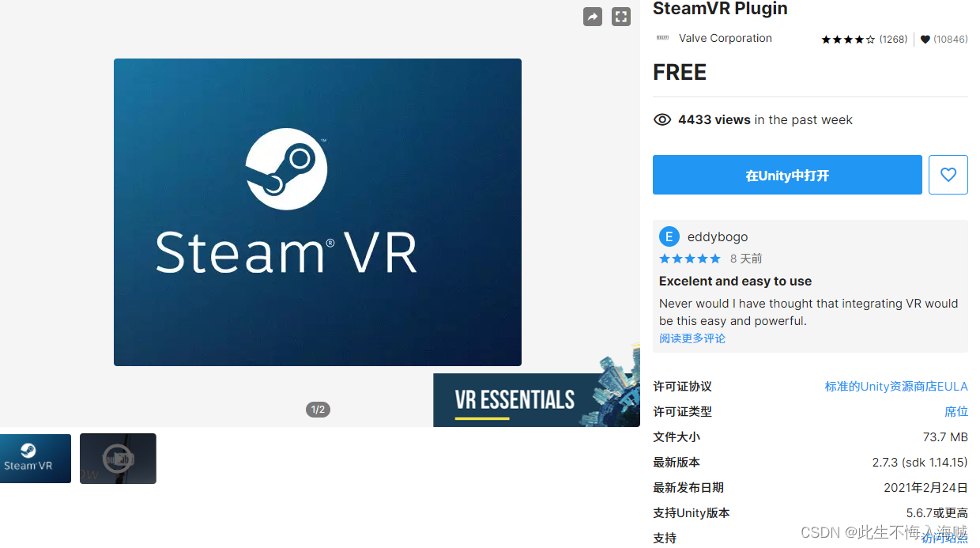Click review title Excelent and easy to use
Image resolution: width=980 pixels, height=548 pixels.
click(x=735, y=281)
